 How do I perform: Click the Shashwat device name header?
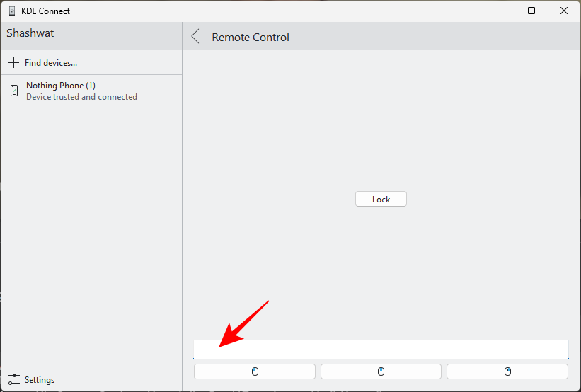30,33
